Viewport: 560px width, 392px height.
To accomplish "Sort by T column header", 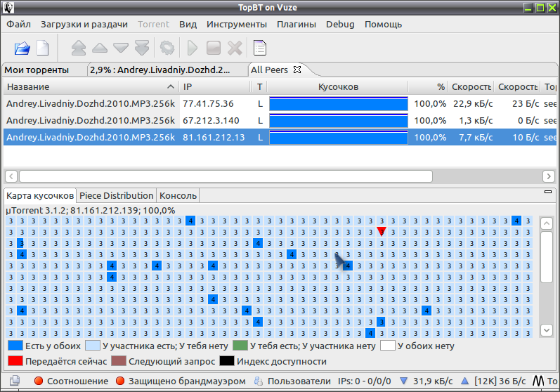I will 260,86.
